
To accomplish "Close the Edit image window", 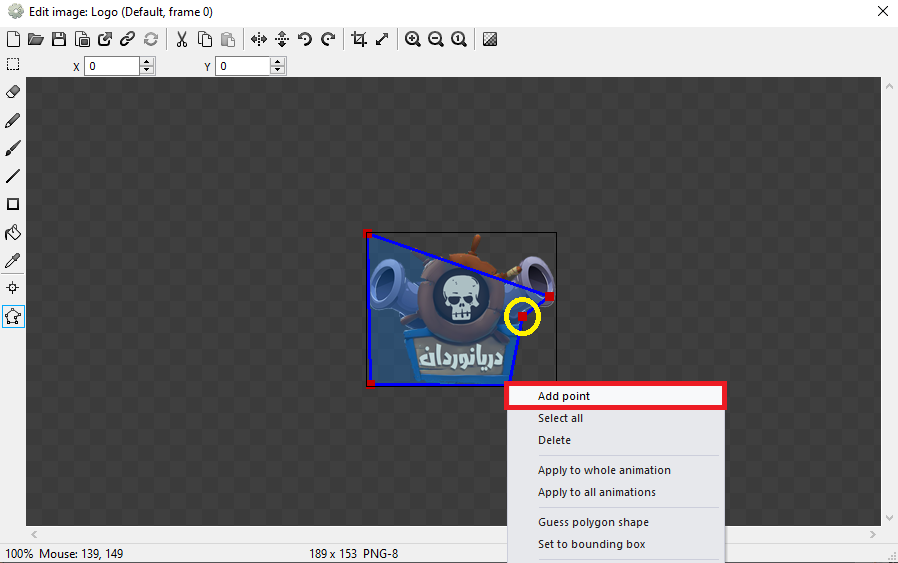I will tap(883, 11).
